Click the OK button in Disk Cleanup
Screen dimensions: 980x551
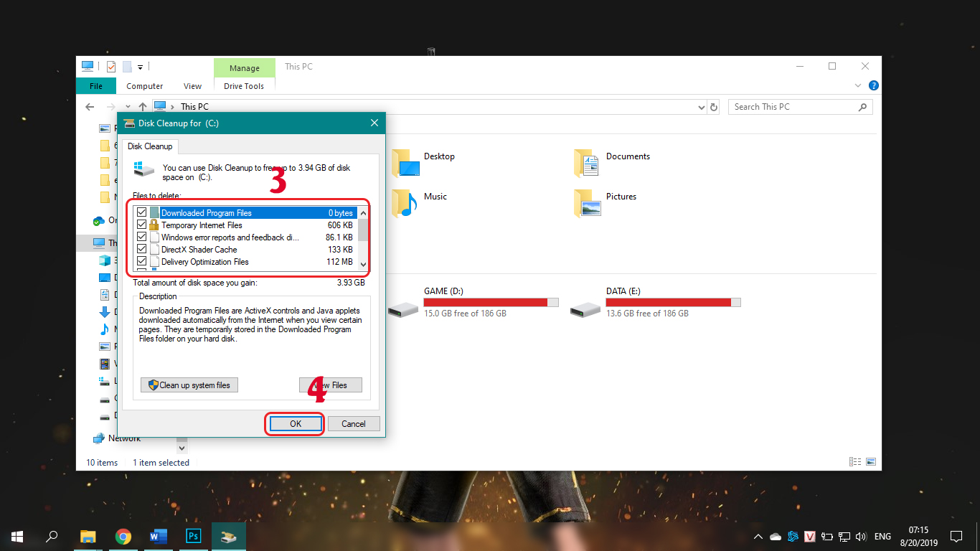[296, 424]
